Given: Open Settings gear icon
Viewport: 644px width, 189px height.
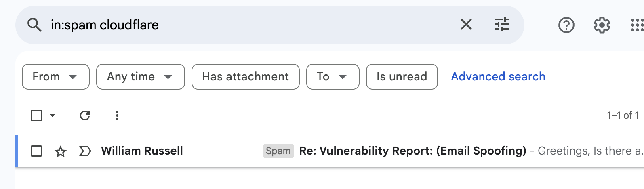Looking at the screenshot, I should (x=602, y=25).
